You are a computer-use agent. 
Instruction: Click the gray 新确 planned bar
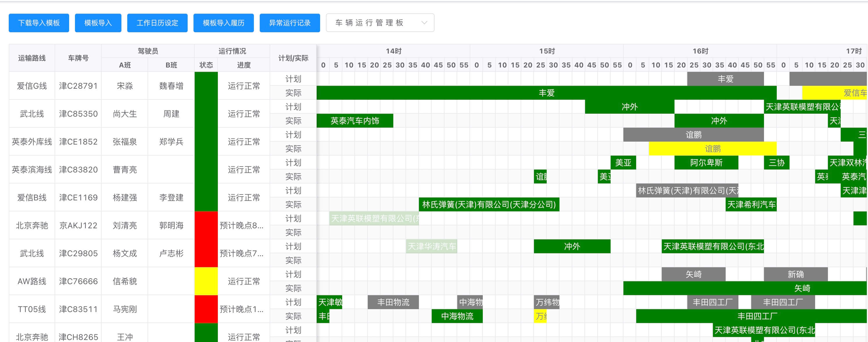[796, 274]
